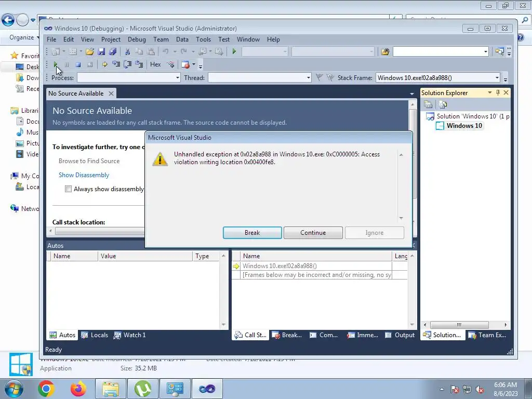This screenshot has height=399, width=532.
Task: Click the Navigate Forward icon
Action: 219,51
